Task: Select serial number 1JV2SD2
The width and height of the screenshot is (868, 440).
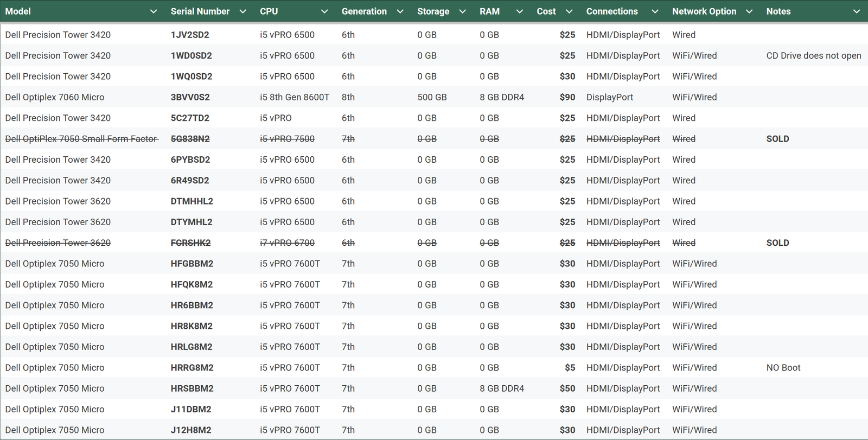Action: click(x=190, y=35)
